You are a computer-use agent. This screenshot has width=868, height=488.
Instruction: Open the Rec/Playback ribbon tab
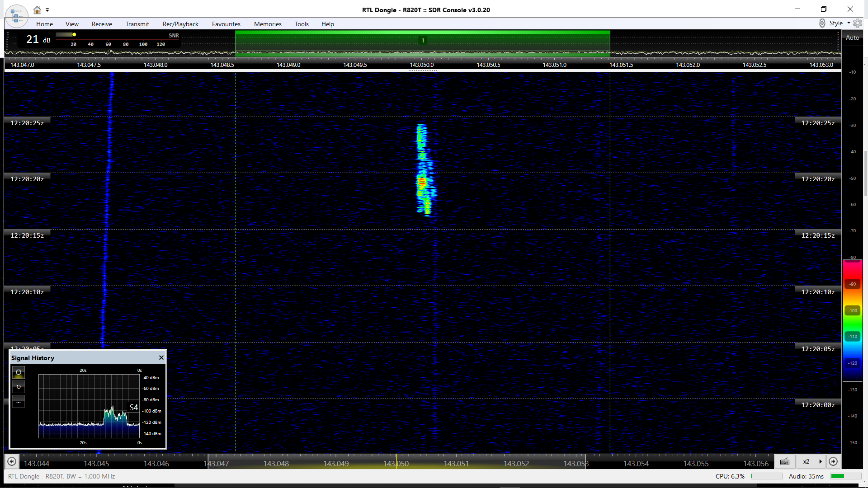click(180, 24)
